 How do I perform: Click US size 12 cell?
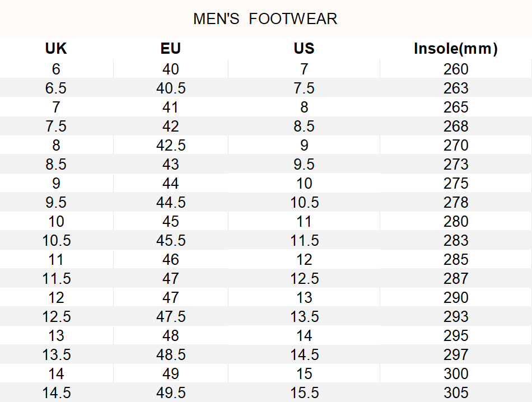click(304, 260)
